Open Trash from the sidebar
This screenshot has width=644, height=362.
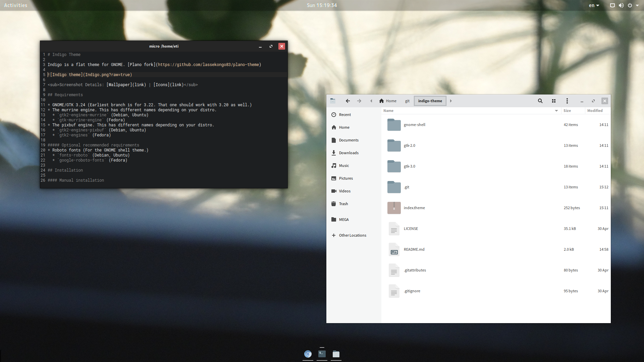pyautogui.click(x=343, y=204)
